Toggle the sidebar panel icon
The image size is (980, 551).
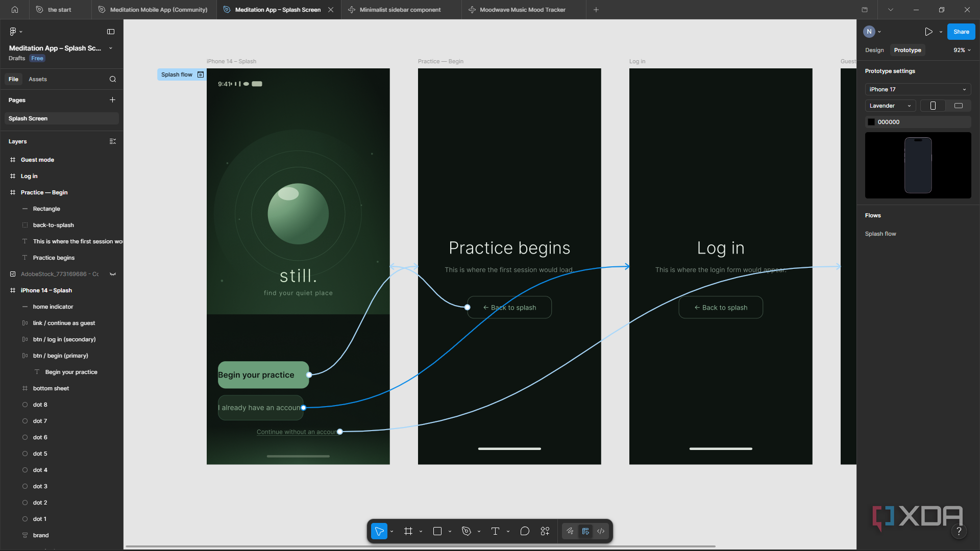coord(111,32)
